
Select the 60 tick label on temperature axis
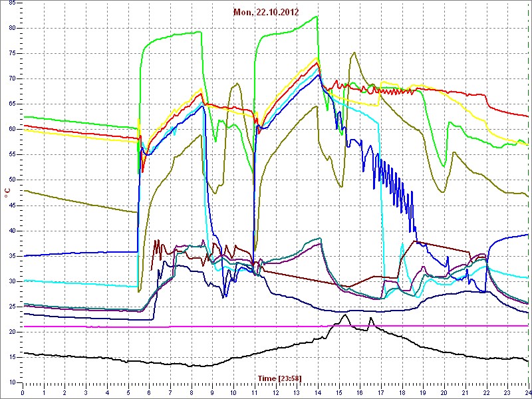11,130
